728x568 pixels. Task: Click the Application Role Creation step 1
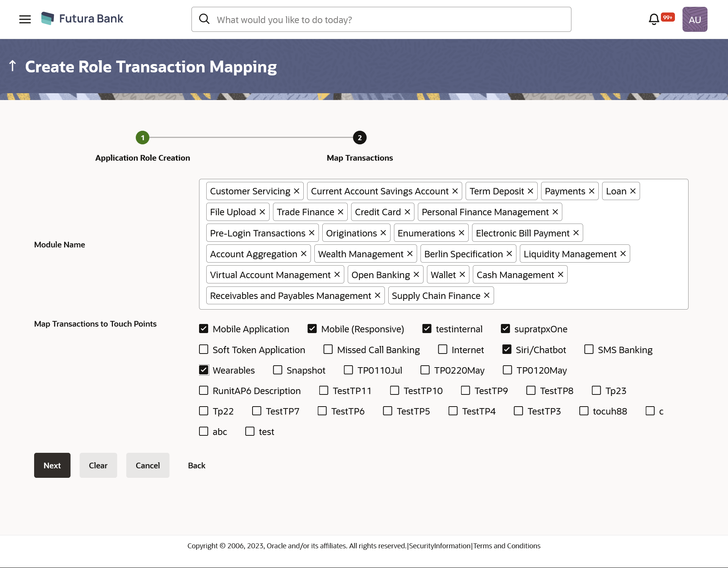pos(142,137)
